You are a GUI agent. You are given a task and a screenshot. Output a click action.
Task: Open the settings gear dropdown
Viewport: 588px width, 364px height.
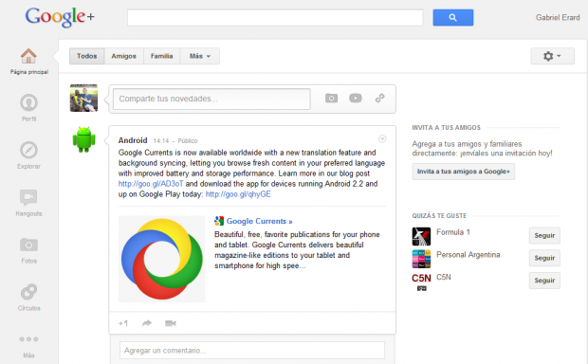click(552, 56)
